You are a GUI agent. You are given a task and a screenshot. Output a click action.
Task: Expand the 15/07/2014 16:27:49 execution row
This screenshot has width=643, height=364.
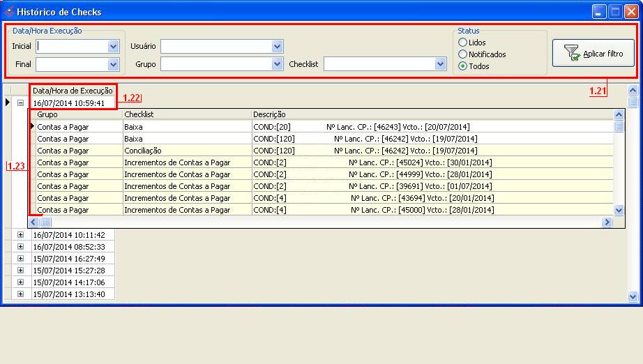tap(20, 259)
